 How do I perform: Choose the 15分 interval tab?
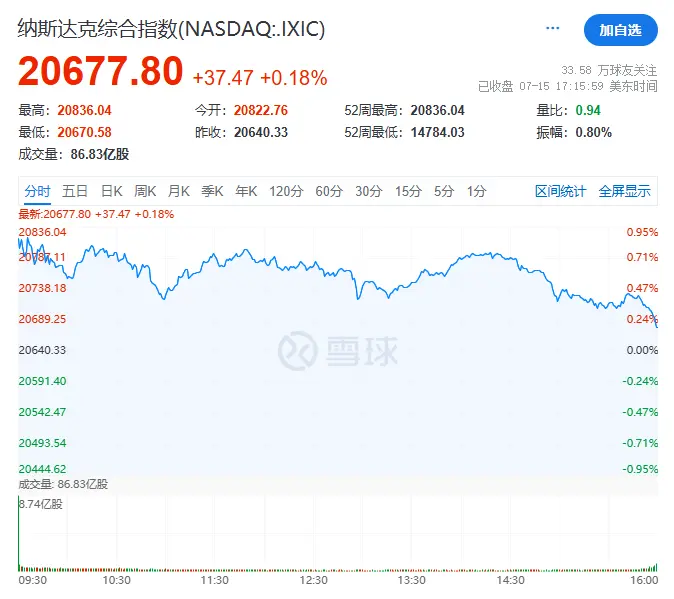(x=408, y=191)
